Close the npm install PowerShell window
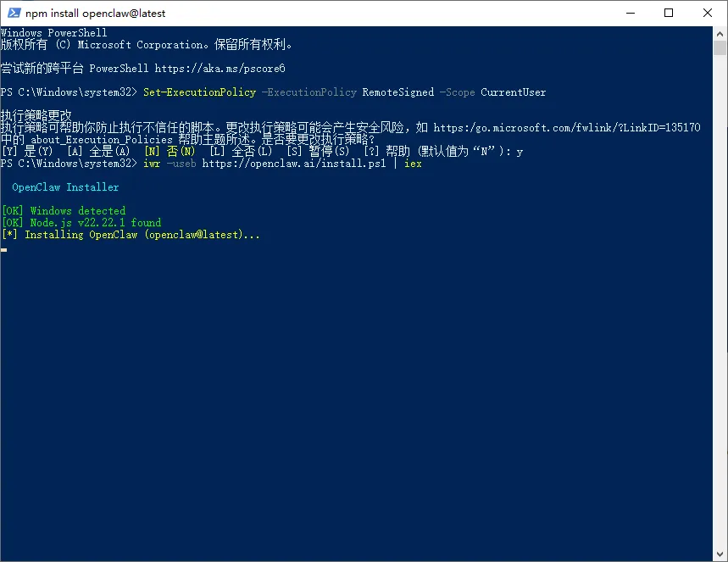Image resolution: width=728 pixels, height=562 pixels. (708, 13)
